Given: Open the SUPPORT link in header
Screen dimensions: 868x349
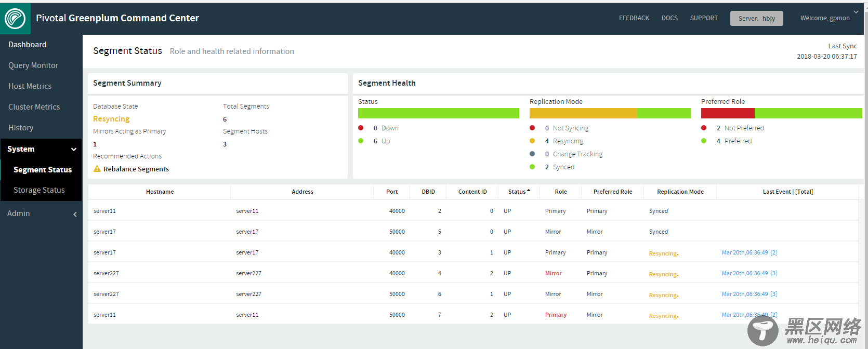Looking at the screenshot, I should tap(704, 18).
